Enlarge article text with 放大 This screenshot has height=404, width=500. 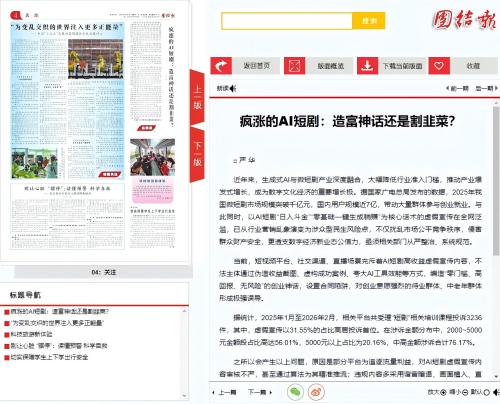click(x=437, y=392)
